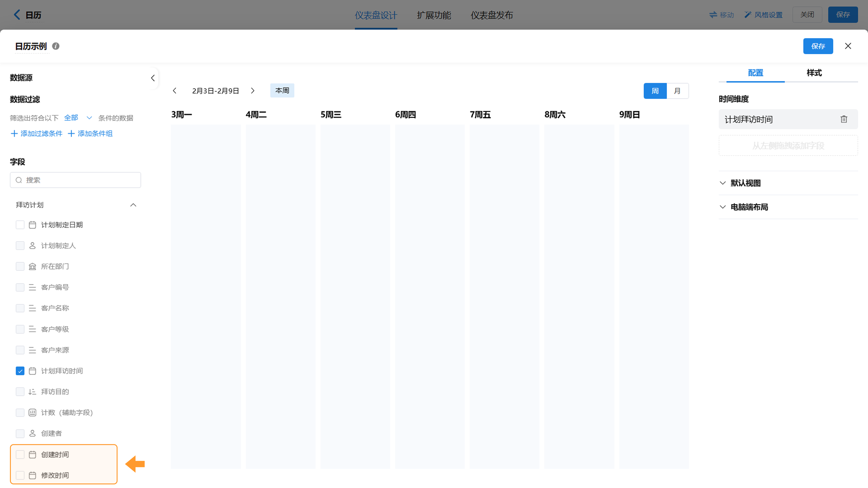
Task: Click text icon of 客户名称 field
Action: pyautogui.click(x=32, y=308)
